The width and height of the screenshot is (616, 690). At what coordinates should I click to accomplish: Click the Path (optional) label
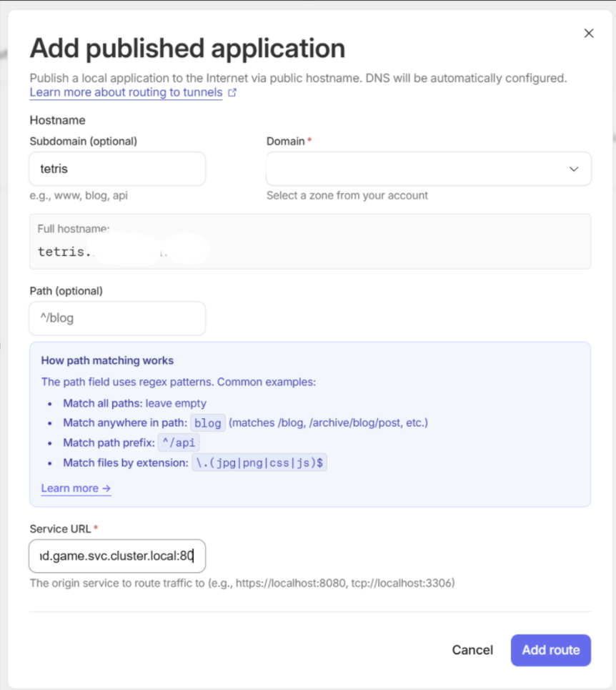(x=66, y=291)
